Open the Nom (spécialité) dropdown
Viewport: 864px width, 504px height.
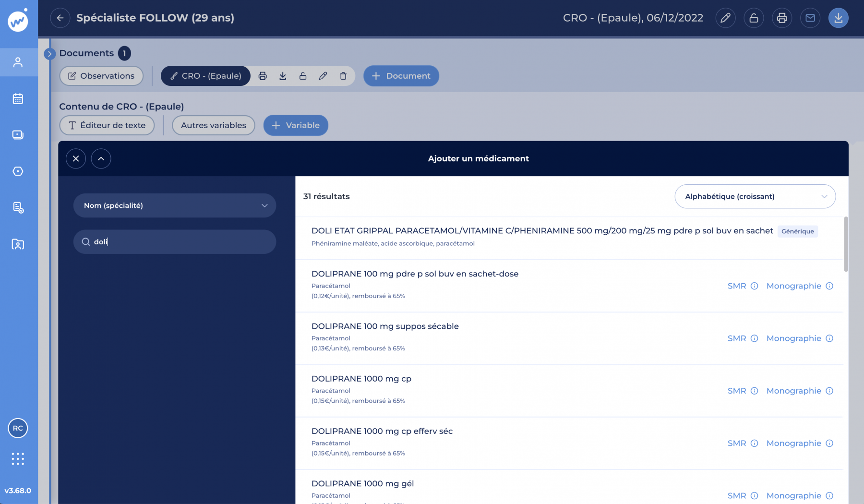pos(175,205)
